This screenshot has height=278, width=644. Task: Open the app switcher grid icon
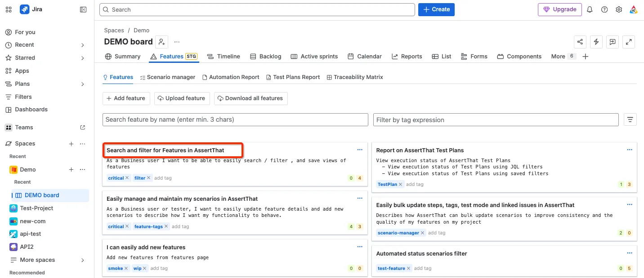(9, 9)
